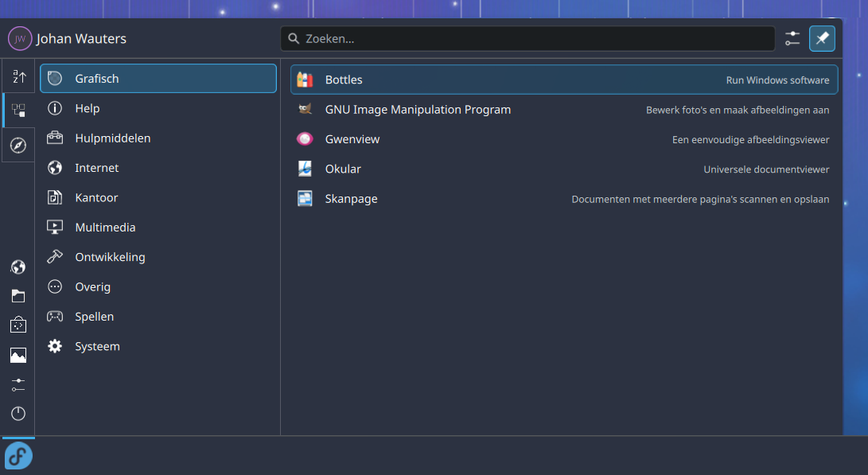This screenshot has height=475, width=868.
Task: Switch to alphabetical A-Z applications view
Action: pyautogui.click(x=18, y=77)
